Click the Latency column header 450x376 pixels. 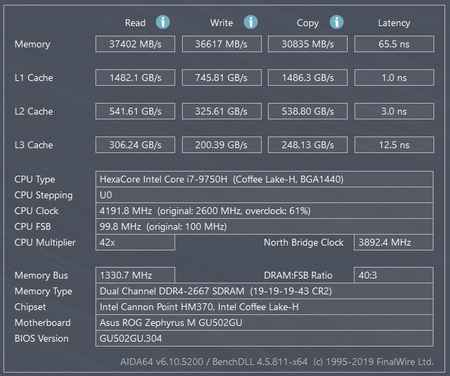point(394,23)
